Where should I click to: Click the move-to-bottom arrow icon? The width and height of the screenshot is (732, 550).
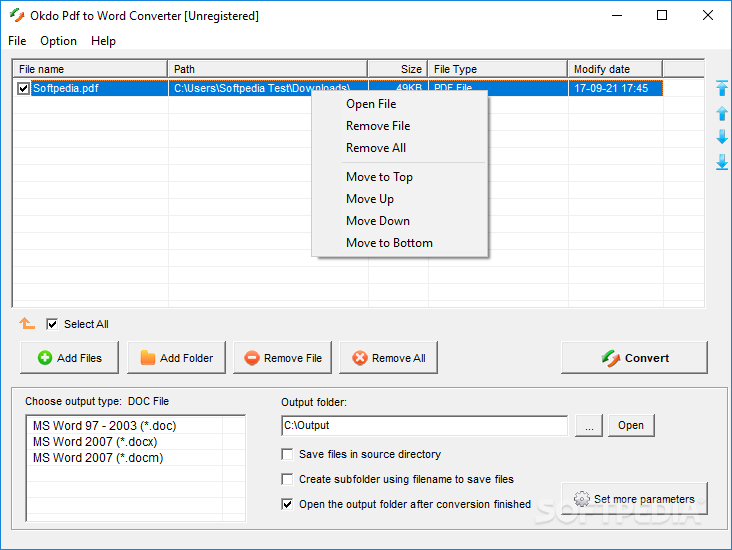(722, 162)
